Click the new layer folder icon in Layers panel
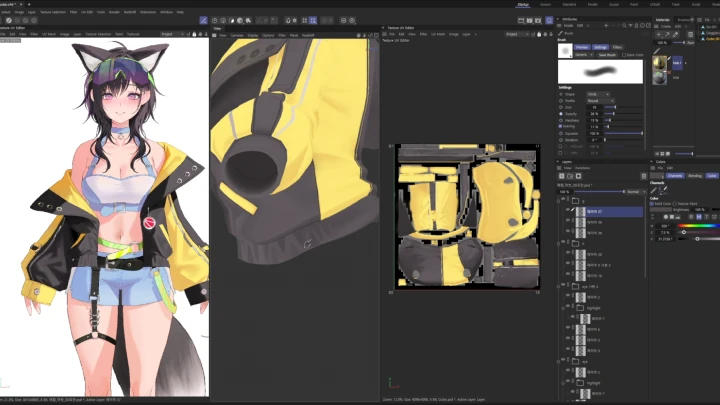 570,176
